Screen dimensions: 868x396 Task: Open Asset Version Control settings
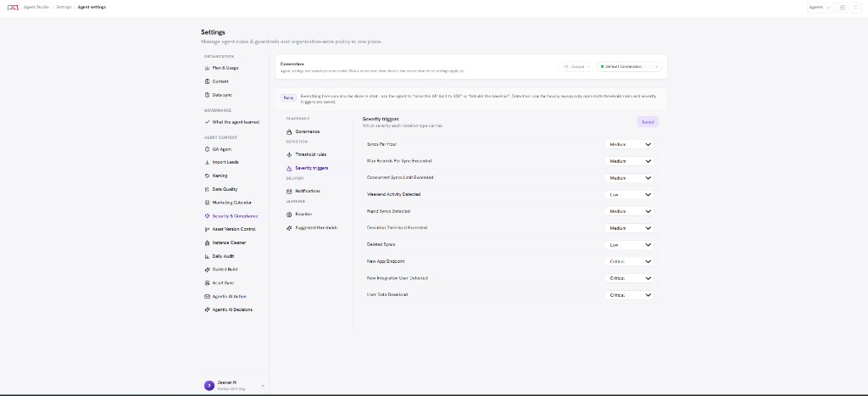230,229
